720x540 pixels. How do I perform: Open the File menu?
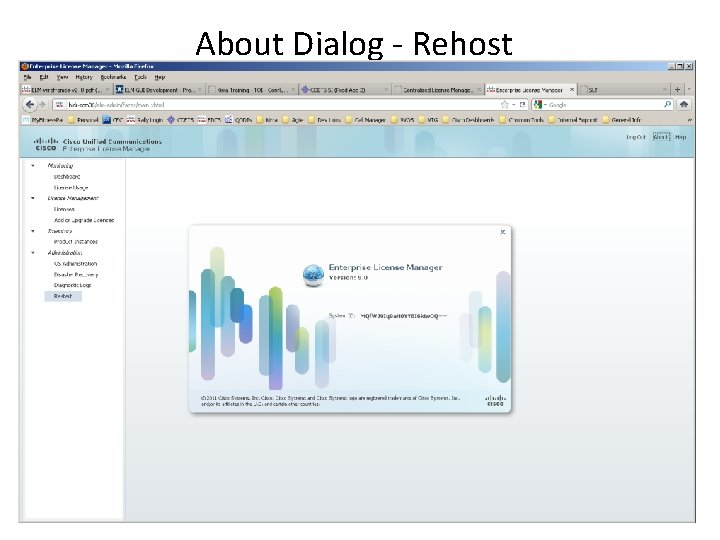click(x=28, y=77)
